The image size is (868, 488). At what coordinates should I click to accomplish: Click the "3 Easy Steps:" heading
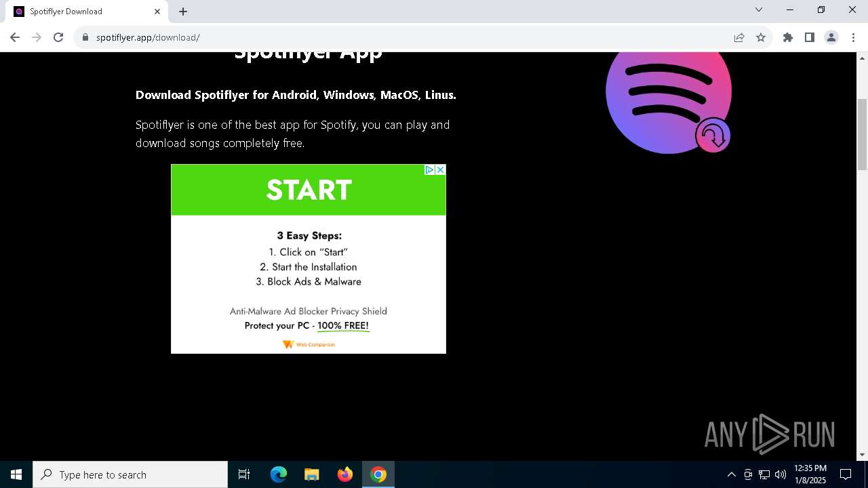[x=309, y=236]
